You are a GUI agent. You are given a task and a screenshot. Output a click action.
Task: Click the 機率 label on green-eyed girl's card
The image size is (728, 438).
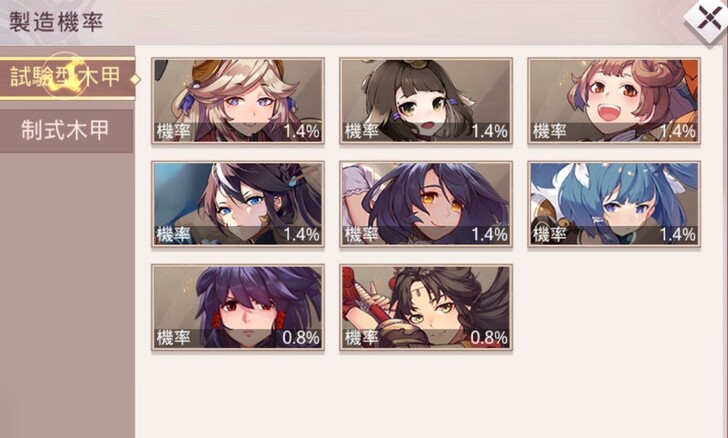click(x=362, y=131)
